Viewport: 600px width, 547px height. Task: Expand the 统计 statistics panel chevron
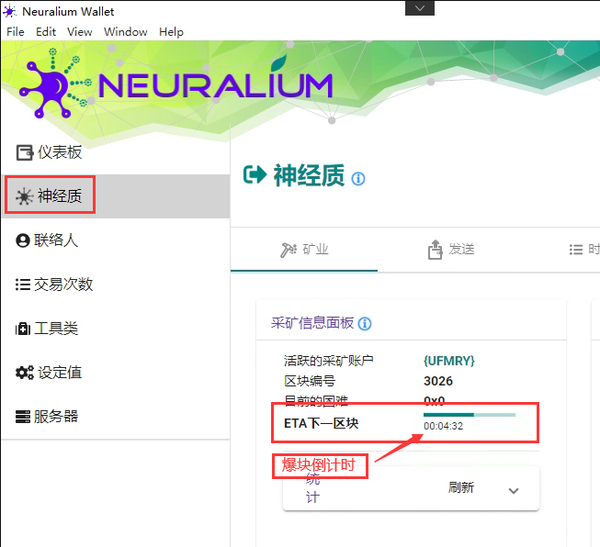tap(514, 490)
